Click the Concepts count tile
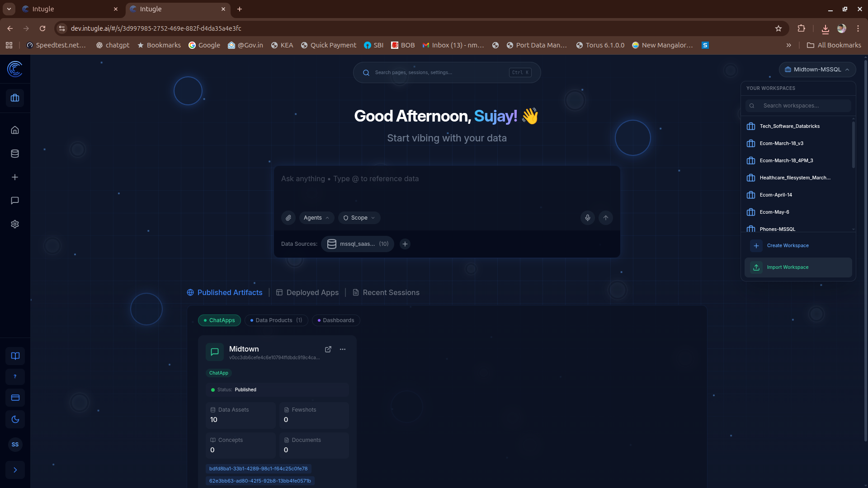868x488 pixels. (241, 446)
